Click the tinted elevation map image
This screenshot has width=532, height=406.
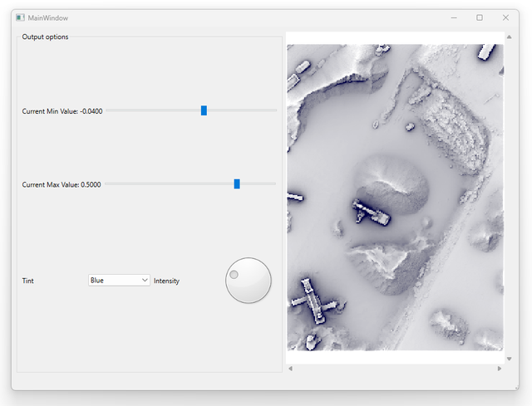396,198
